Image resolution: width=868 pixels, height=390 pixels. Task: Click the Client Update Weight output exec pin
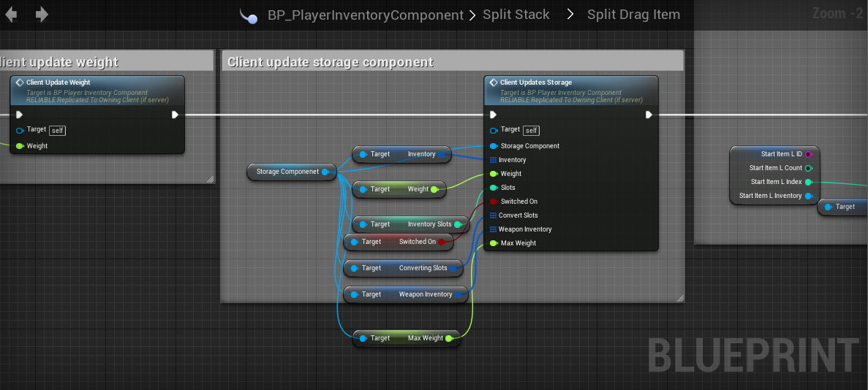point(175,115)
